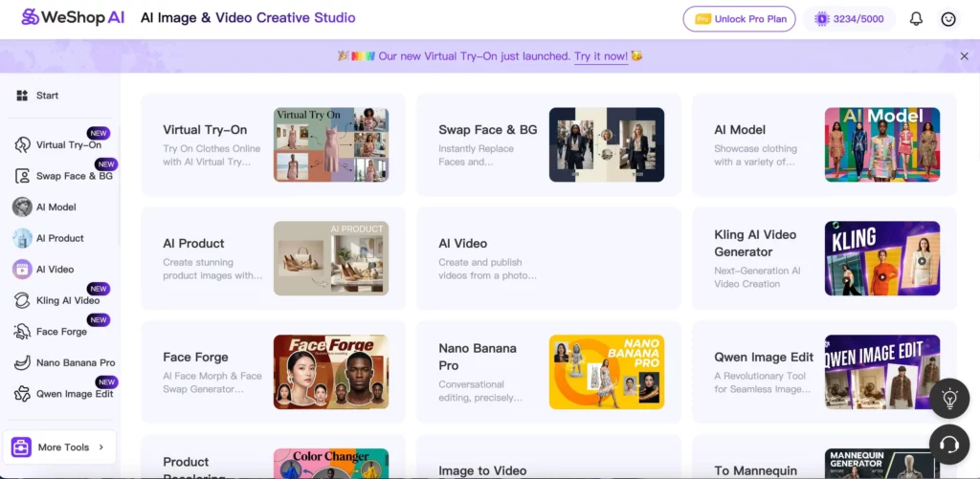Open the headset customer support icon
The image size is (980, 479).
949,445
